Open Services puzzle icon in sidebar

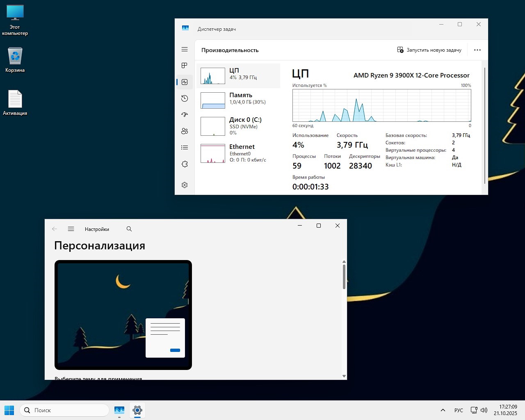(x=185, y=164)
